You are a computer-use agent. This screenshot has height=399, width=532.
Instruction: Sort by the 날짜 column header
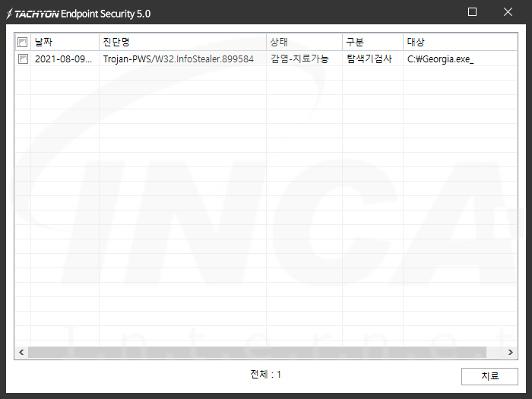[x=65, y=42]
